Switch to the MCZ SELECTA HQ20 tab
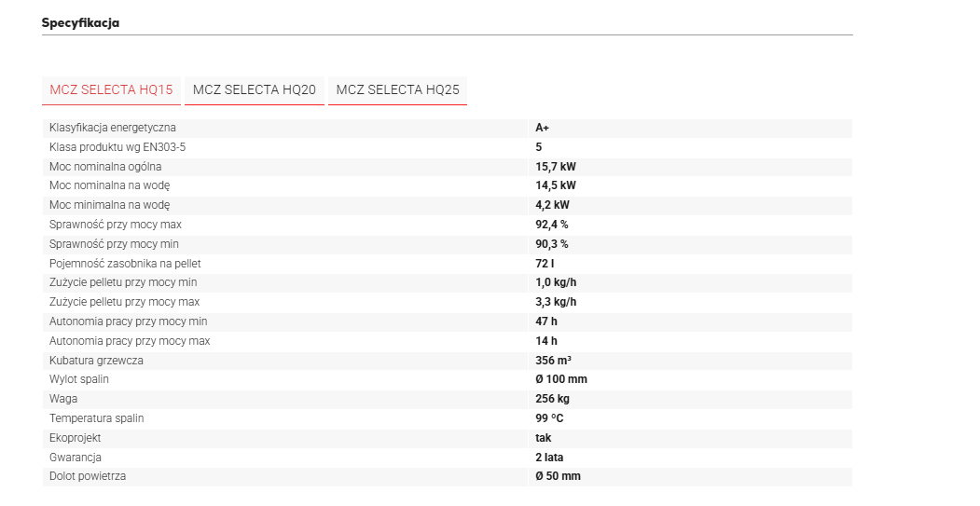 255,90
